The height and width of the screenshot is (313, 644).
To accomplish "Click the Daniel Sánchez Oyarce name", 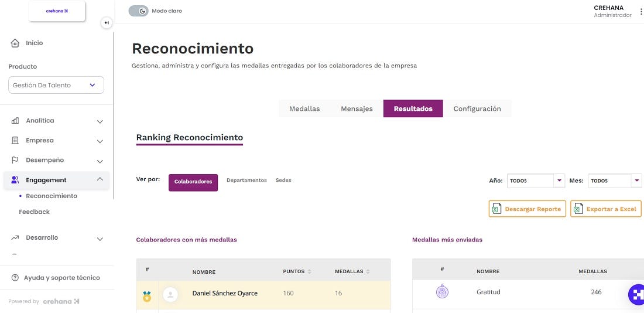I will [225, 294].
